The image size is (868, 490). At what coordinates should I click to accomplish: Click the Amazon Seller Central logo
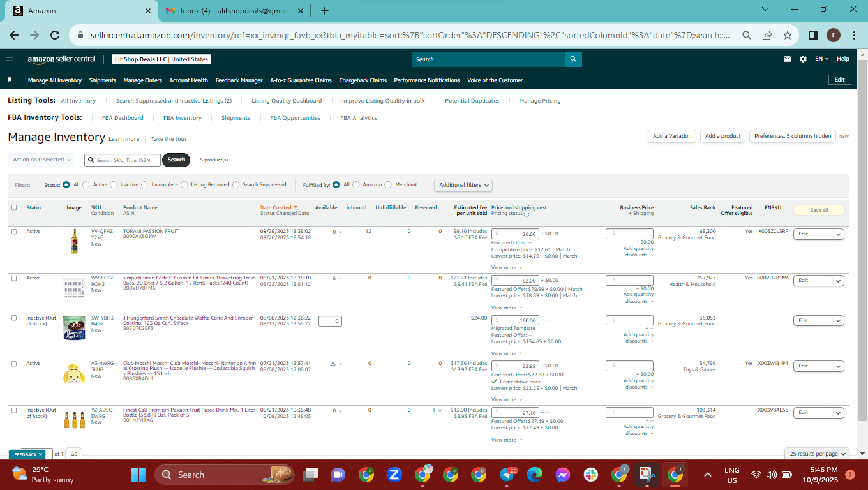[62, 59]
